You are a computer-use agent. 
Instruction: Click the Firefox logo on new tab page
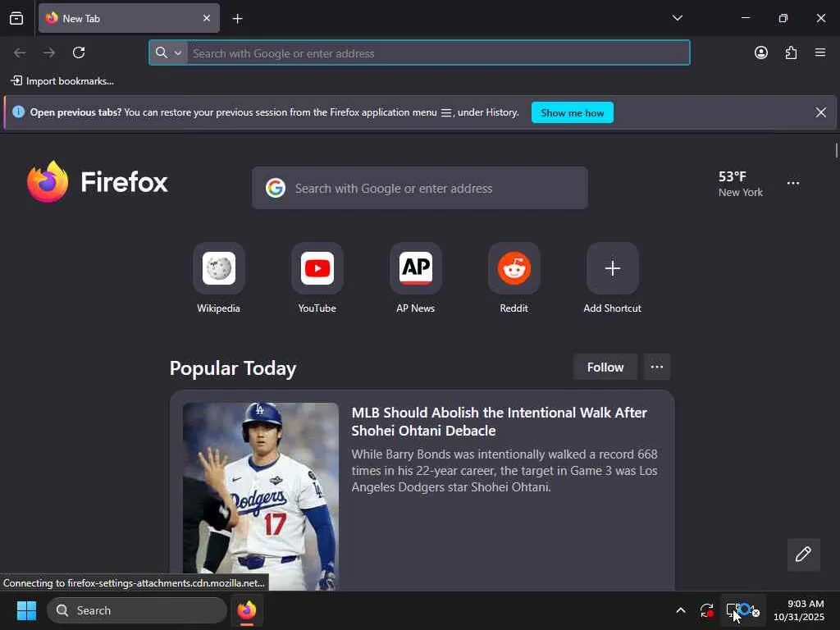pos(98,182)
